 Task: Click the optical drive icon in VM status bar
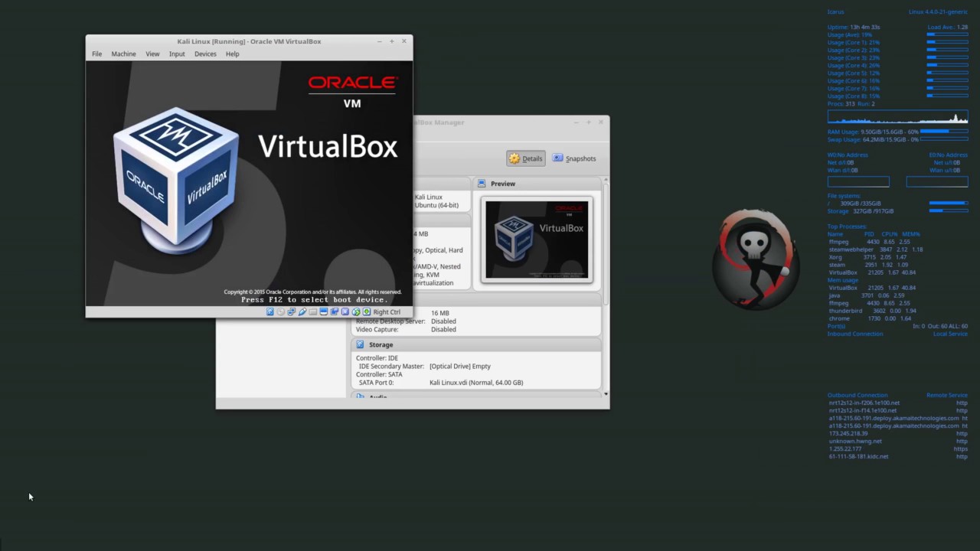pos(281,311)
